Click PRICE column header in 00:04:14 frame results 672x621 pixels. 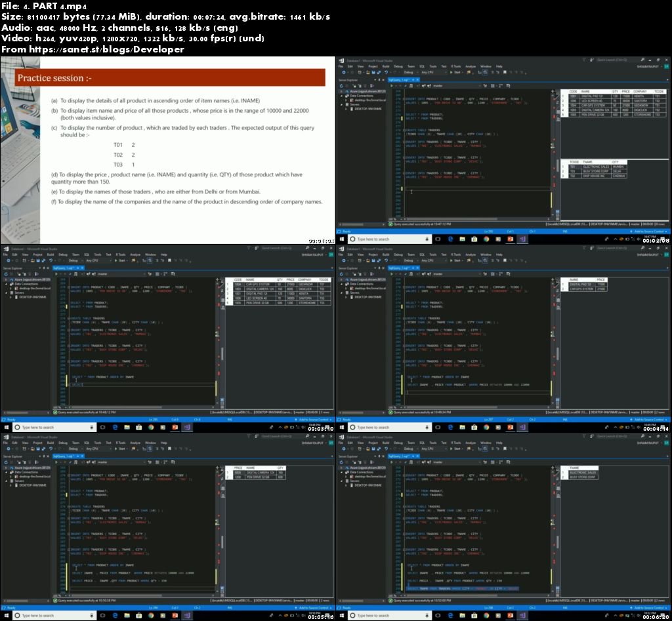pos(600,279)
